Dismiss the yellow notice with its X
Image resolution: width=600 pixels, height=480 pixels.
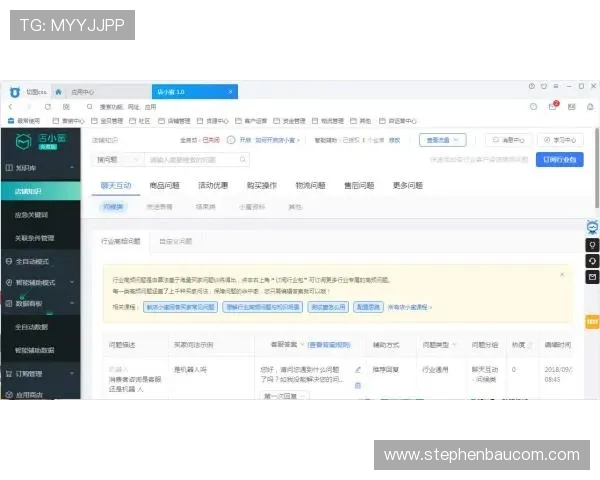(x=562, y=274)
